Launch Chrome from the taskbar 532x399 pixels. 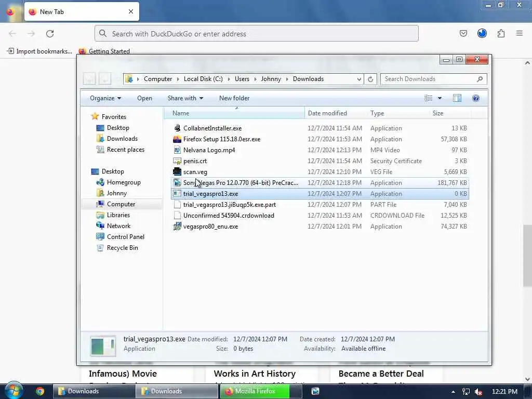tap(40, 391)
